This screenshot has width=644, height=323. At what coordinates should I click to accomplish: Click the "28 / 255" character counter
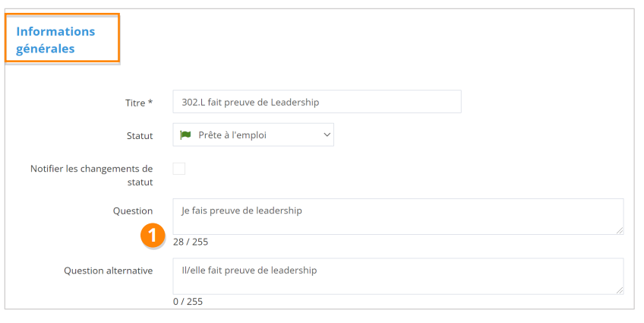(x=191, y=242)
